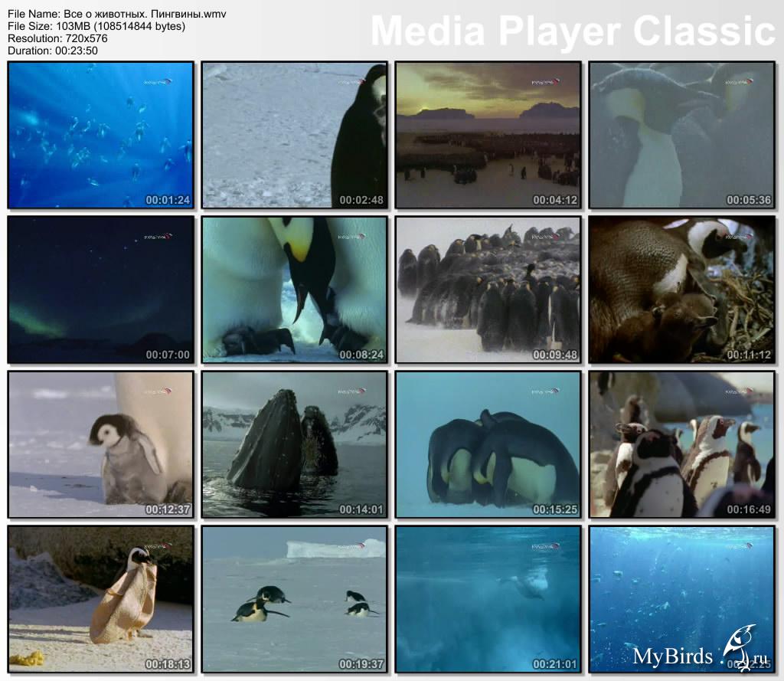Select the humpback whales thumbnail
Screen dimensions: 784x681
tap(294, 444)
